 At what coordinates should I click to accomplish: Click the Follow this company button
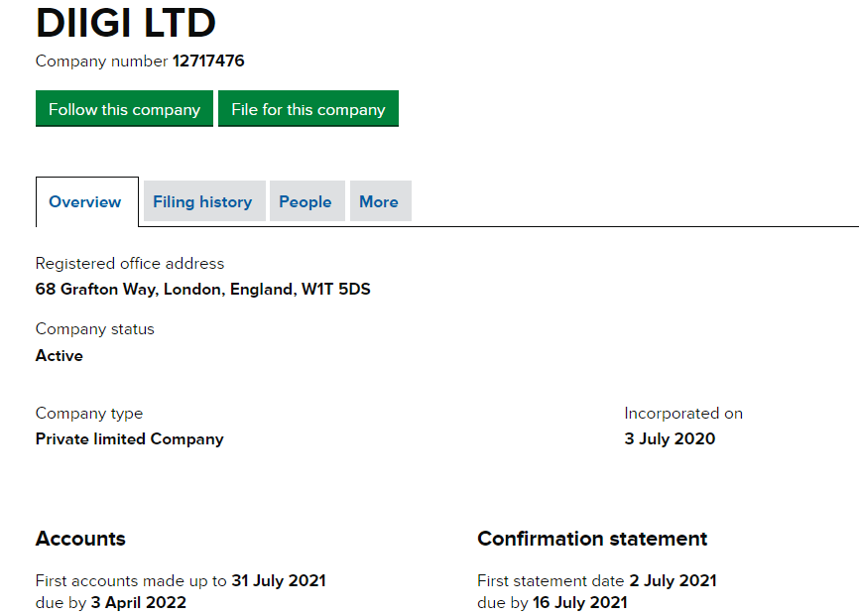pos(124,109)
